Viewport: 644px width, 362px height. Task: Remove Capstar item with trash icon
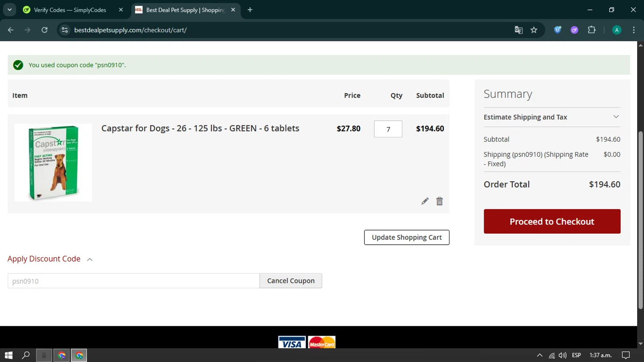click(x=439, y=201)
